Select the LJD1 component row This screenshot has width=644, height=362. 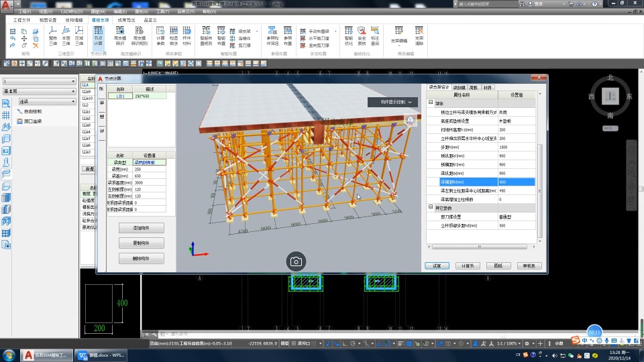click(x=137, y=96)
